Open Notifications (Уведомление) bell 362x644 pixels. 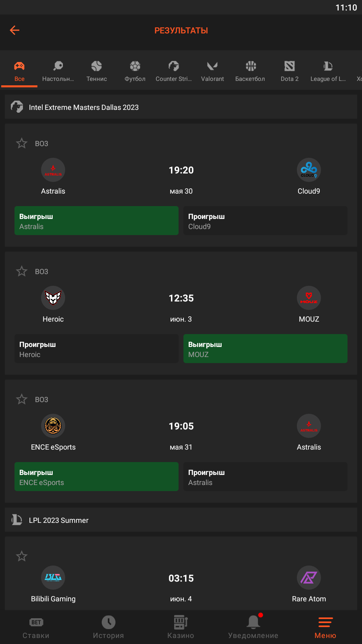click(253, 627)
